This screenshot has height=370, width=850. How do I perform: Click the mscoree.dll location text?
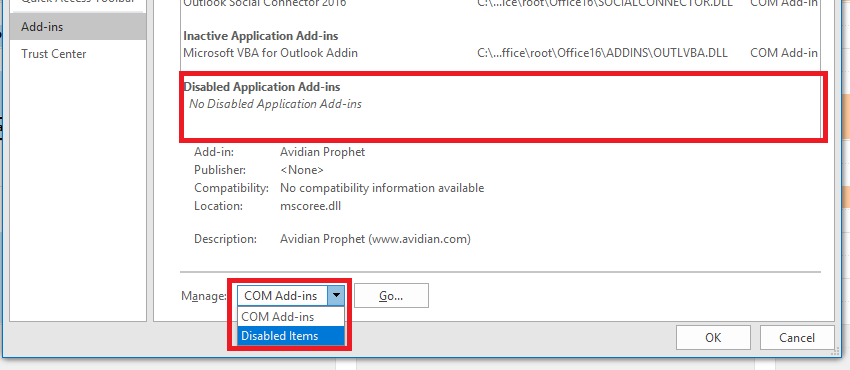coord(310,206)
